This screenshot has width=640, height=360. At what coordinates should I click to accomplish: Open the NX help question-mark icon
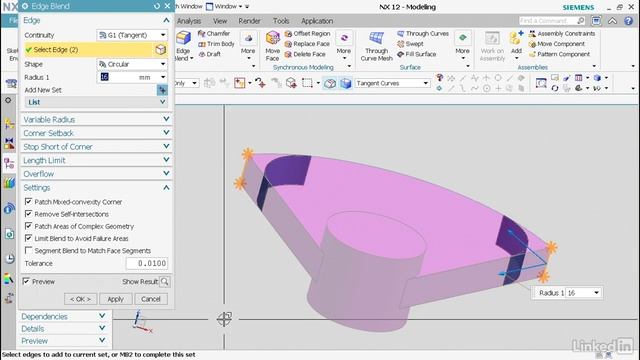[x=629, y=21]
